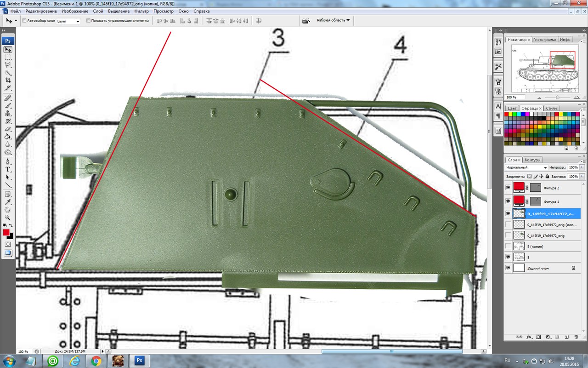Screen dimensions: 588x368
Task: Switch to the Контуры tab
Action: (532, 160)
